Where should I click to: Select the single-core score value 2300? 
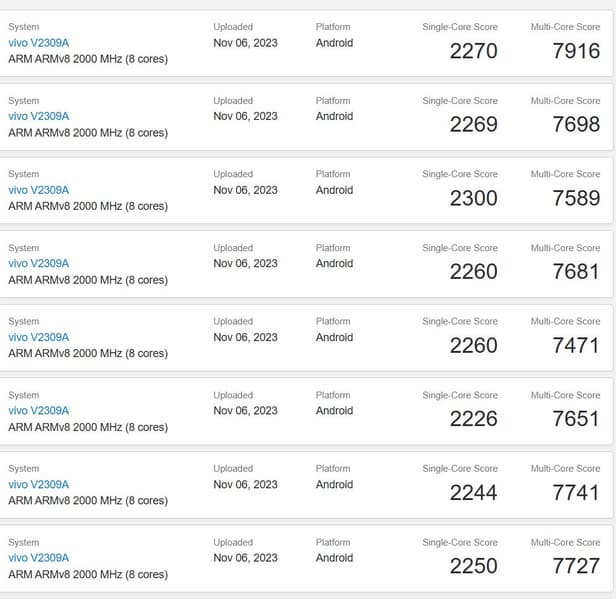(x=473, y=198)
